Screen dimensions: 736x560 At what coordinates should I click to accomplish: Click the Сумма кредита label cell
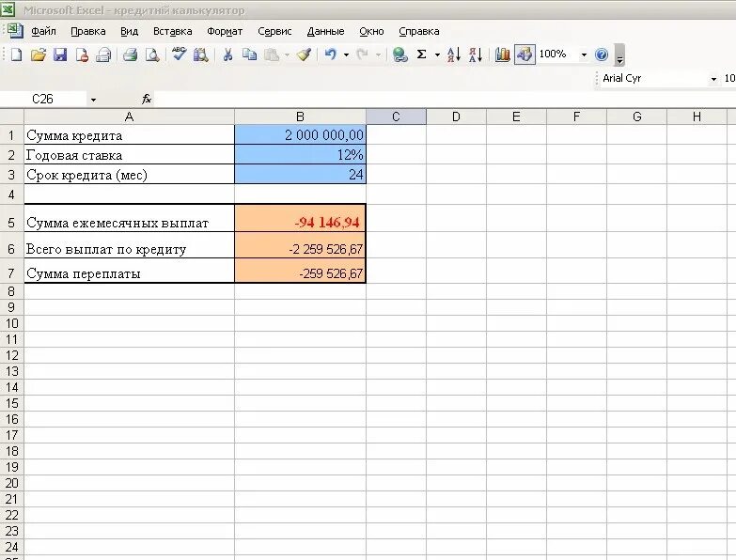point(129,135)
